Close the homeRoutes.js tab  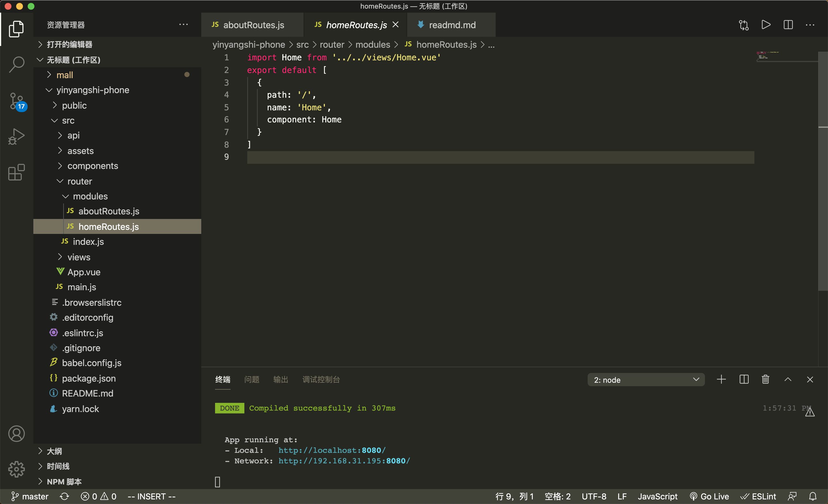pyautogui.click(x=396, y=25)
